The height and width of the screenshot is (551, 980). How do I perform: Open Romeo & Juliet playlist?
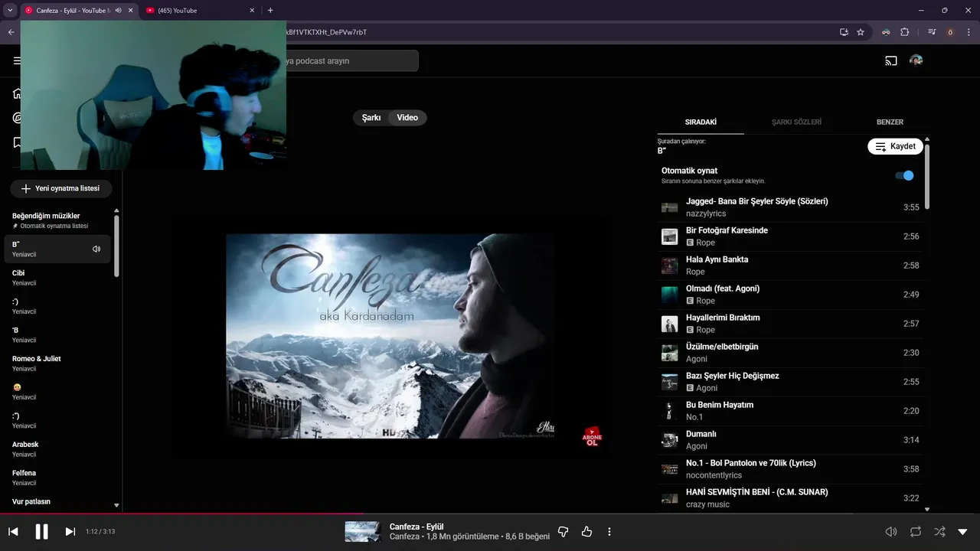[57, 364]
